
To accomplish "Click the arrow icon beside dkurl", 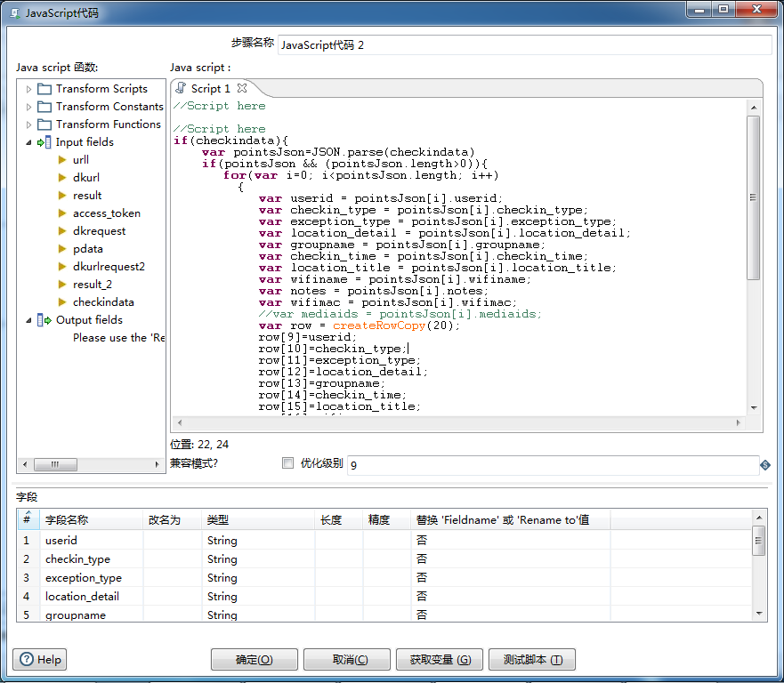I will tap(62, 177).
